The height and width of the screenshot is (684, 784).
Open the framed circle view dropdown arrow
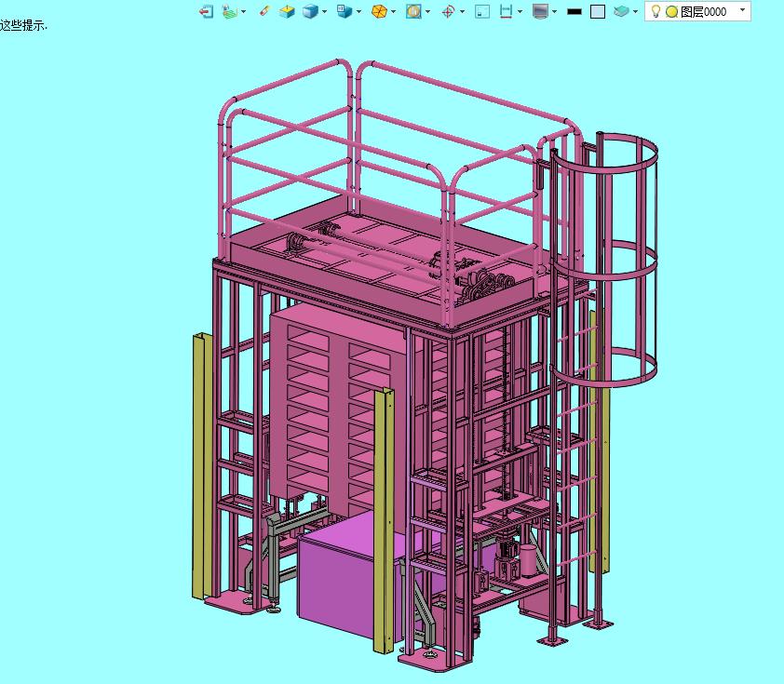pyautogui.click(x=427, y=11)
